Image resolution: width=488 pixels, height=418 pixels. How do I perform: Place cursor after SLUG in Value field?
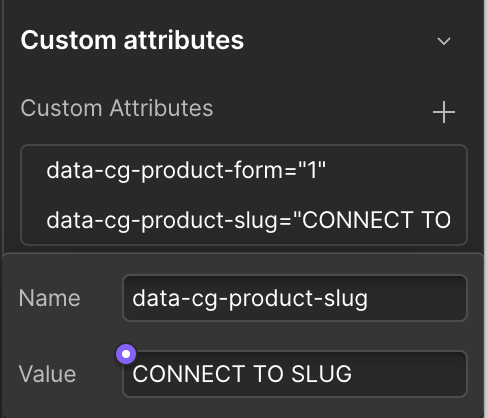353,374
